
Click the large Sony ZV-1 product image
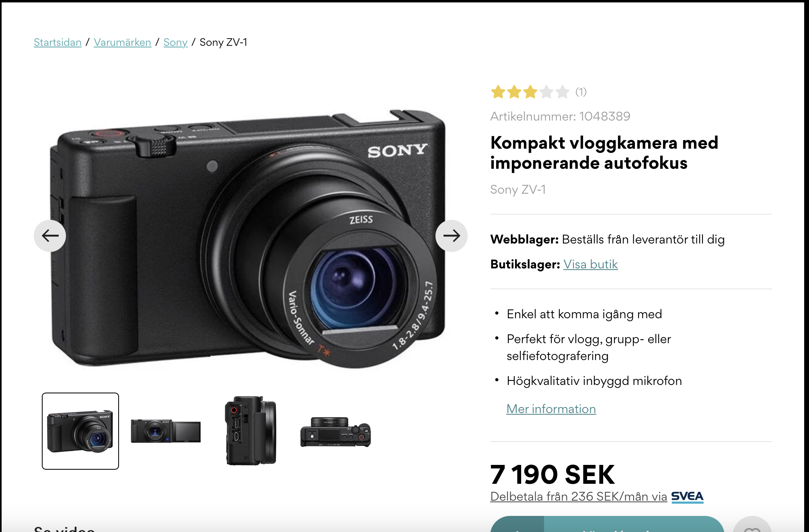click(x=248, y=237)
